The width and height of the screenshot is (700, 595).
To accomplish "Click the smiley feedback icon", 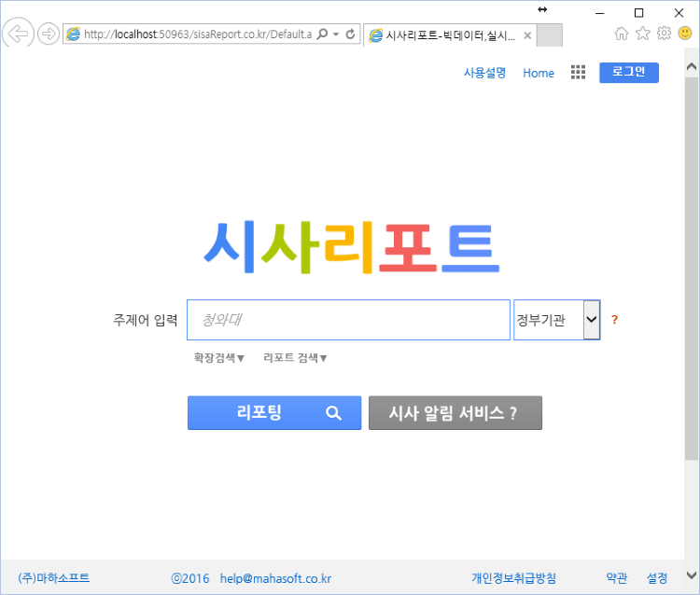I will (685, 34).
